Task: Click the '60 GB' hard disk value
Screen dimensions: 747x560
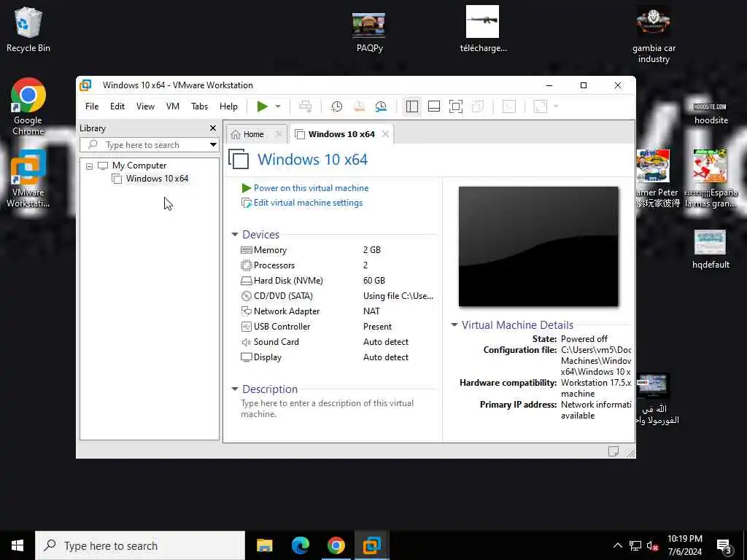Action: pos(374,281)
